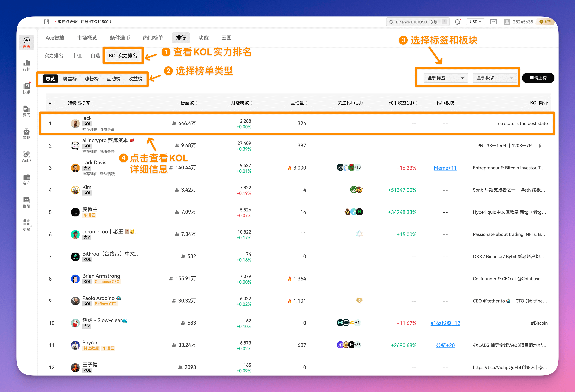Open the 要闻 headlines sidebar icon

coord(26,111)
